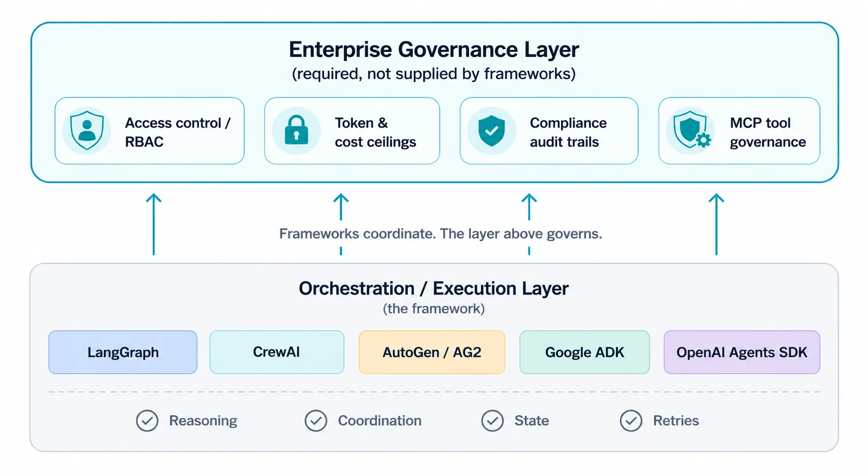Viewport: 868px width, 476px height.
Task: Click the '(required, not supplied by frameworks)' subtitle
Action: [434, 74]
